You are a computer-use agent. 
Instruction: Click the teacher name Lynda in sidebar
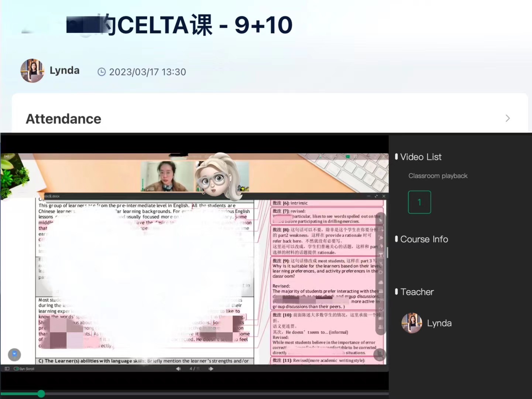point(439,323)
